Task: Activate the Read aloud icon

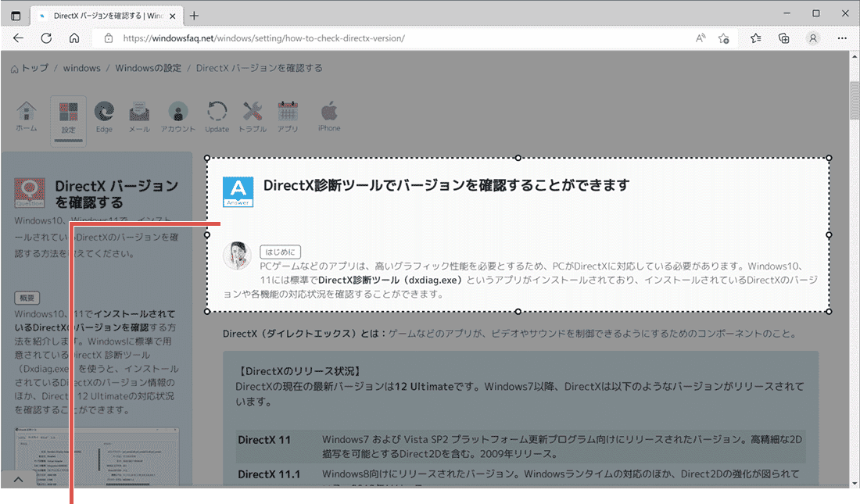Action: [701, 38]
